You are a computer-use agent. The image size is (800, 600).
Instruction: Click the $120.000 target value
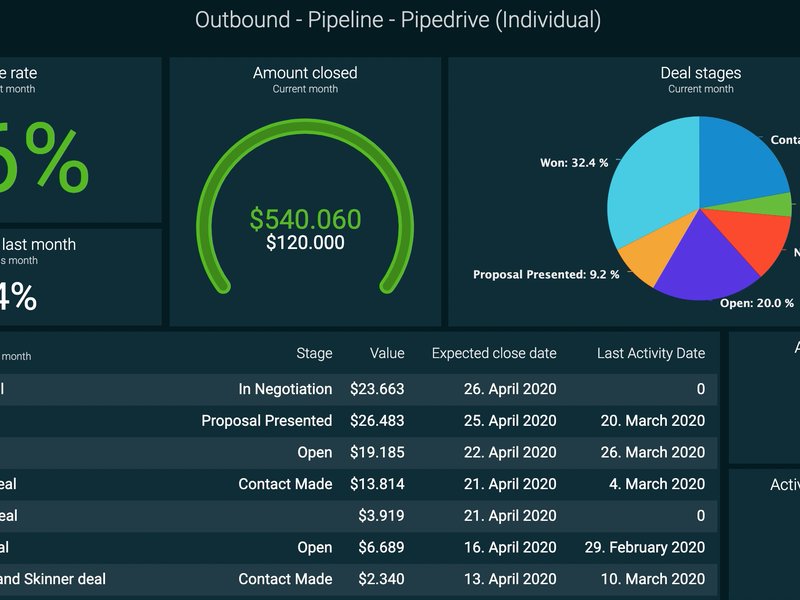click(305, 242)
